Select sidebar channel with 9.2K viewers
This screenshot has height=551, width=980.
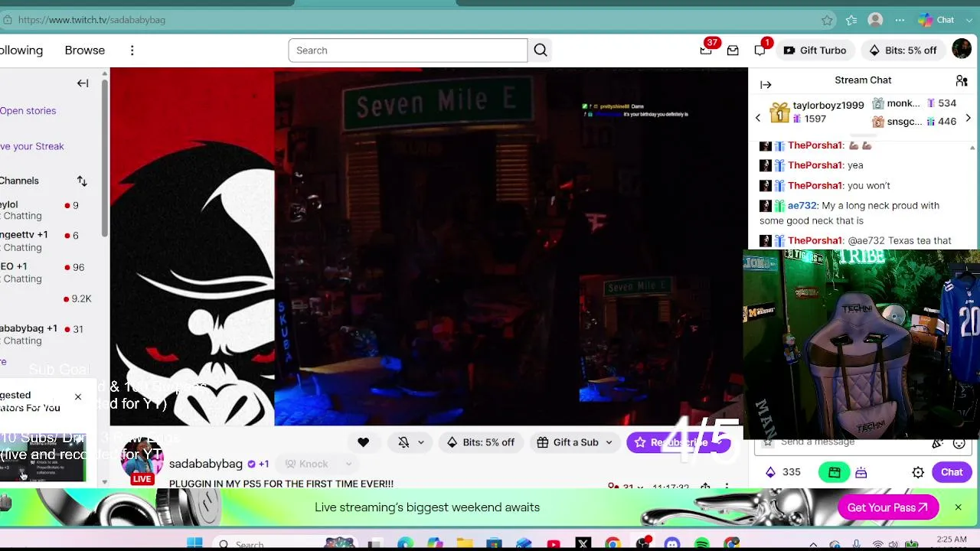click(x=49, y=298)
